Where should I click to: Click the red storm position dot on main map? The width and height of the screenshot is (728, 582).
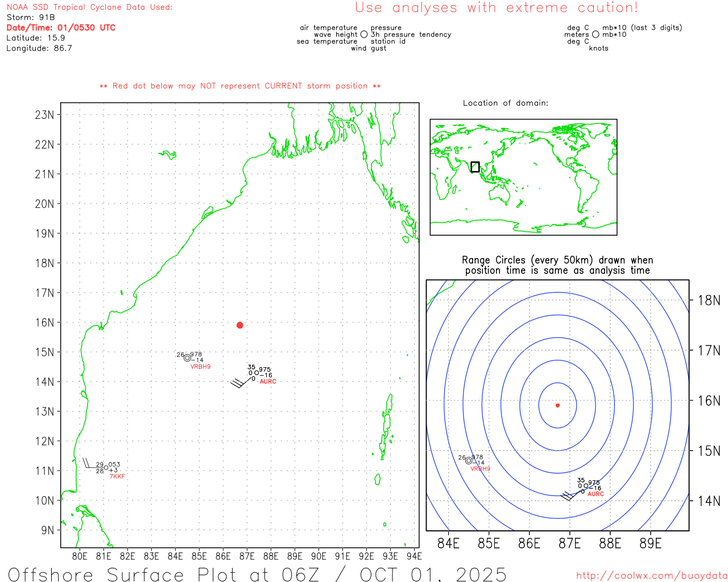pyautogui.click(x=240, y=325)
